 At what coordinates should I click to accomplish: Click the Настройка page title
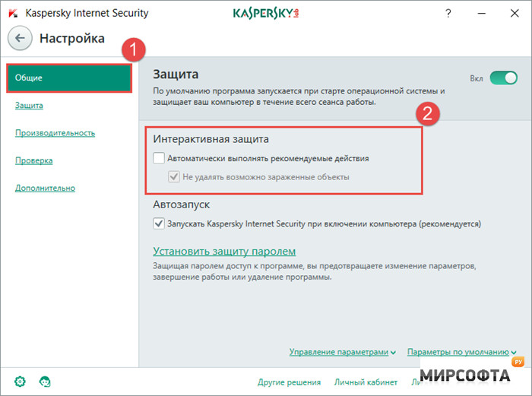[x=72, y=38]
